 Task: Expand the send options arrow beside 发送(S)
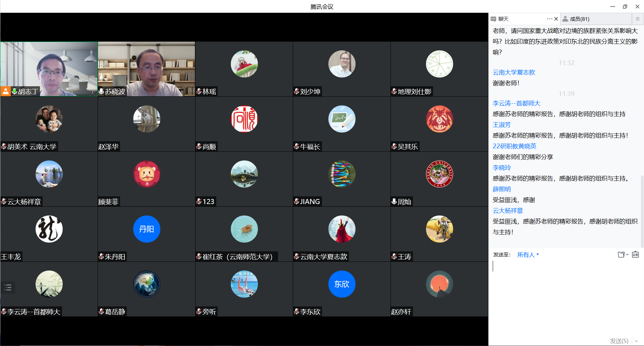(636, 341)
